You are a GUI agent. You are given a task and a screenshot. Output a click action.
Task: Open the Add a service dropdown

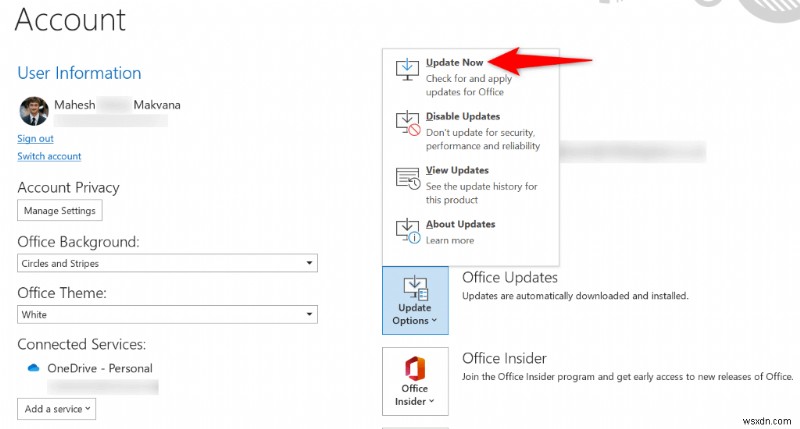pos(57,409)
